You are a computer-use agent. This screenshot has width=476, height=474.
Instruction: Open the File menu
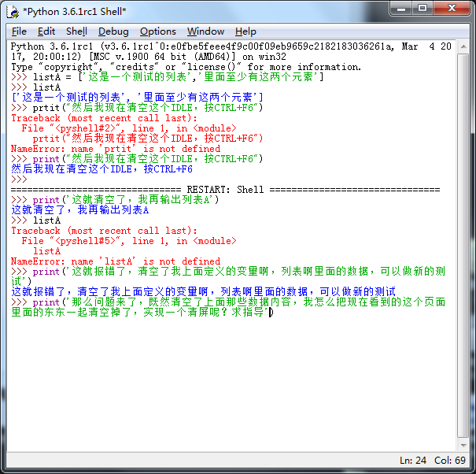[19, 31]
